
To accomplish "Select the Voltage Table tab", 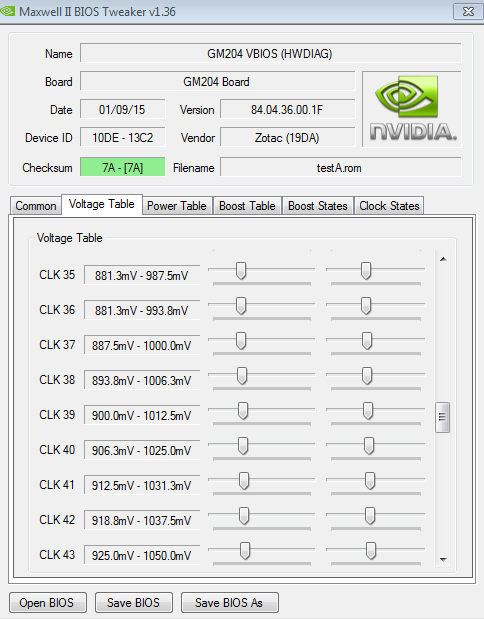I will pos(102,204).
